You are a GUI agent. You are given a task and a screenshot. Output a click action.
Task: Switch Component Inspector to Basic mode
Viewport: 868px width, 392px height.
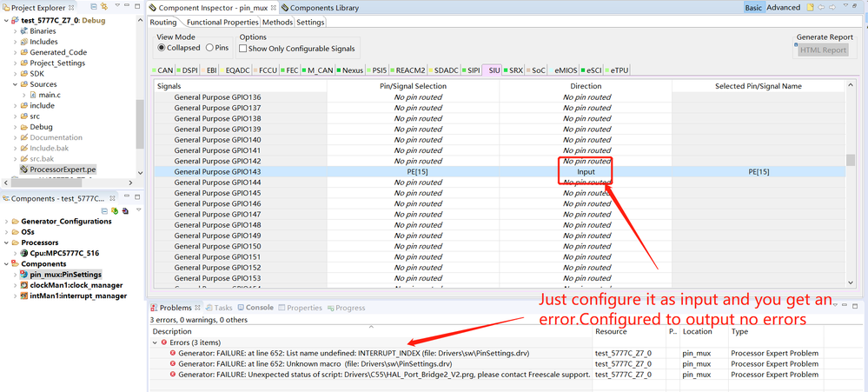(752, 8)
